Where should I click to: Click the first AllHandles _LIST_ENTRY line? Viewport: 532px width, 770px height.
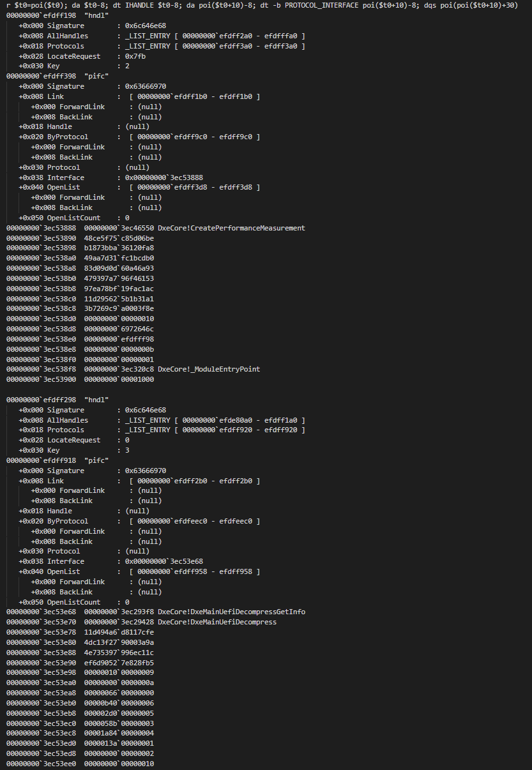pyautogui.click(x=162, y=36)
